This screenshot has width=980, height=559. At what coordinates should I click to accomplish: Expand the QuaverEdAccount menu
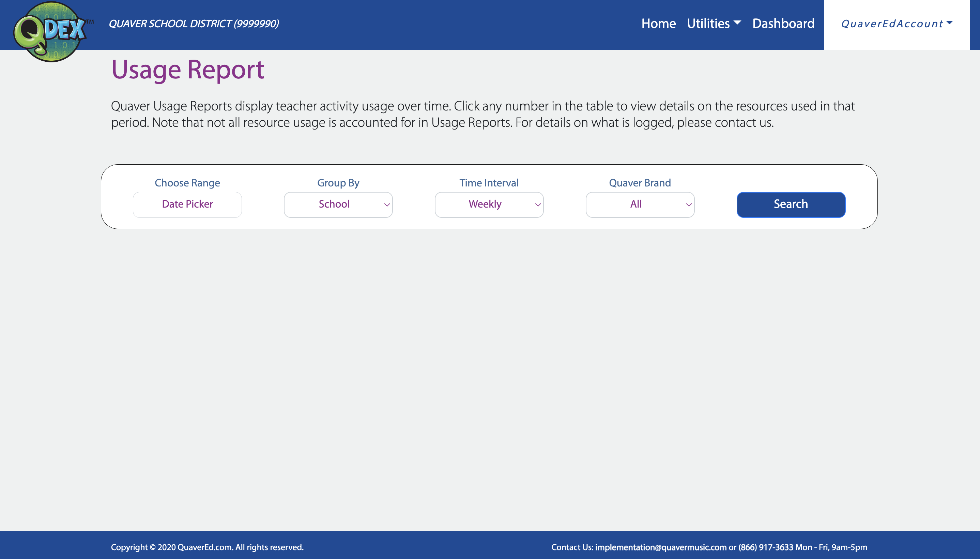pyautogui.click(x=897, y=24)
